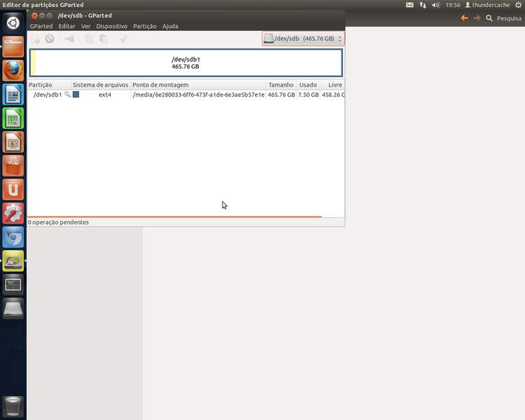The width and height of the screenshot is (525, 420).
Task: Click the Ponto de montagem column header
Action: pos(198,85)
